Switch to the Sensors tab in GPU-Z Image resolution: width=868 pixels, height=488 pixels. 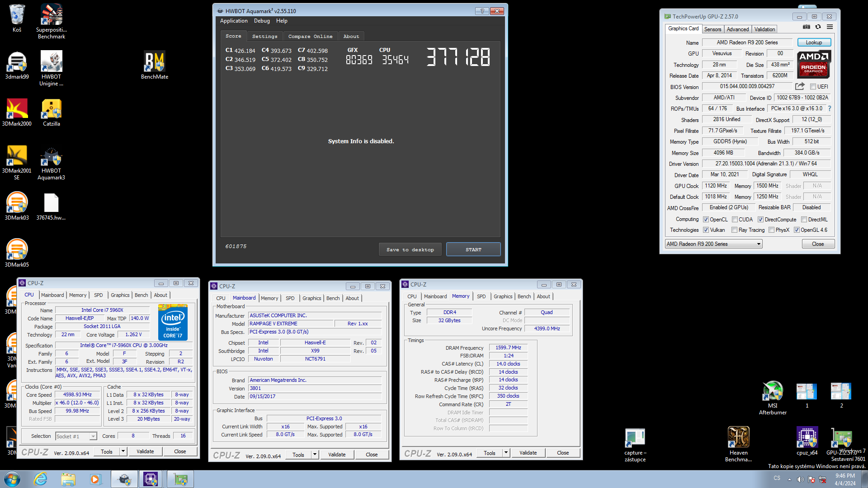click(x=712, y=29)
